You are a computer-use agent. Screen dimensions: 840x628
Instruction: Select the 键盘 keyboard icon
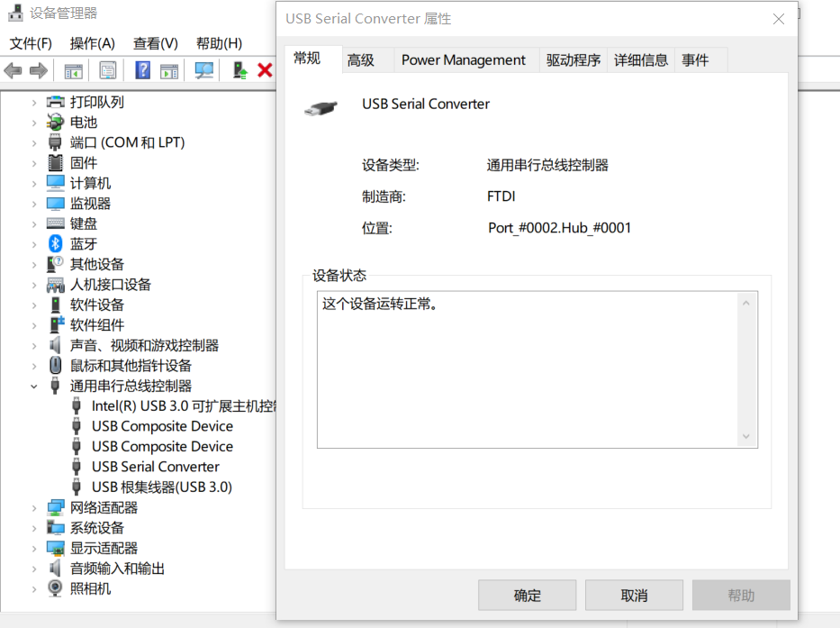click(55, 223)
